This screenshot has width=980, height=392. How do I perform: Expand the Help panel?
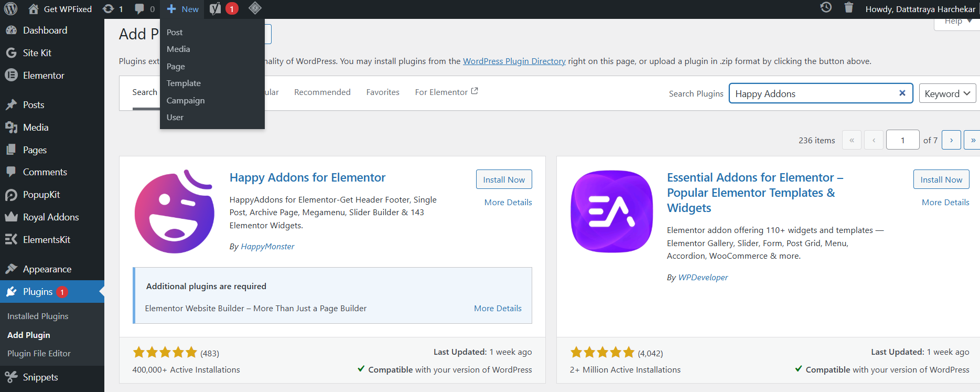click(957, 22)
